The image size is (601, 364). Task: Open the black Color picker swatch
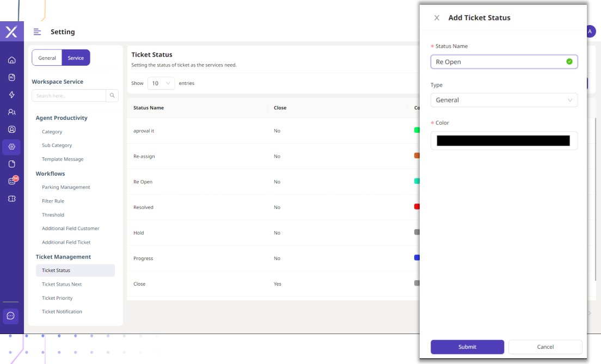503,141
